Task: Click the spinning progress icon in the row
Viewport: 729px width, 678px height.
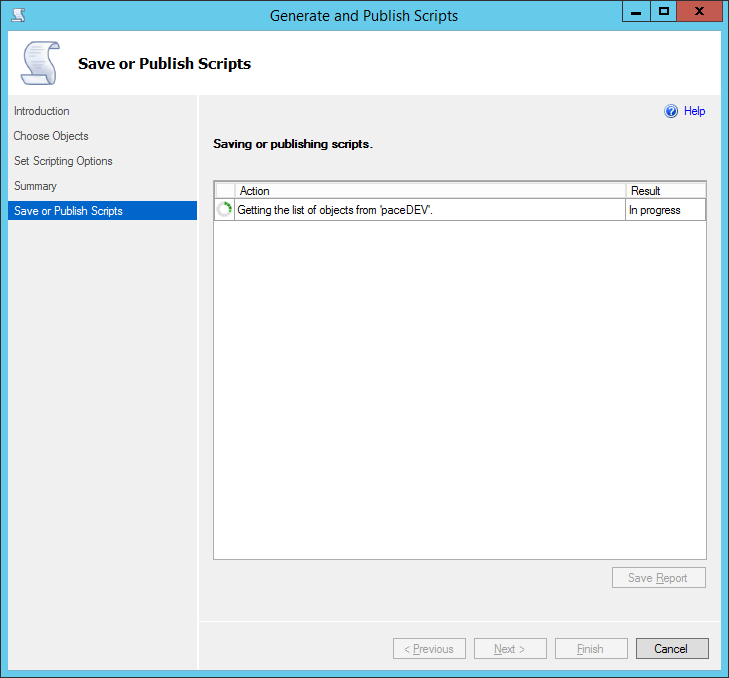Action: tap(225, 210)
